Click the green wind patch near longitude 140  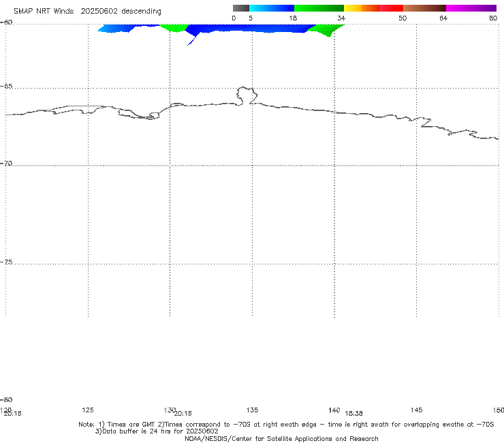(327, 29)
